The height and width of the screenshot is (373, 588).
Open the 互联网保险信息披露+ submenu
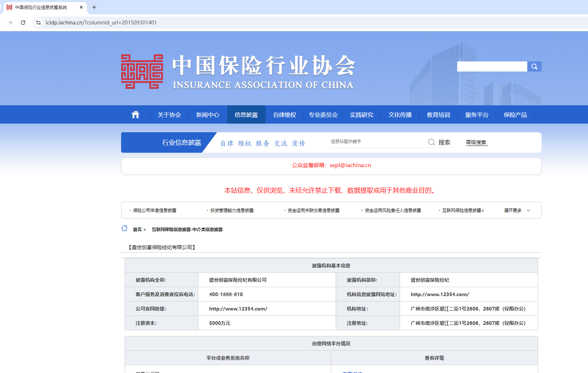[x=463, y=211]
